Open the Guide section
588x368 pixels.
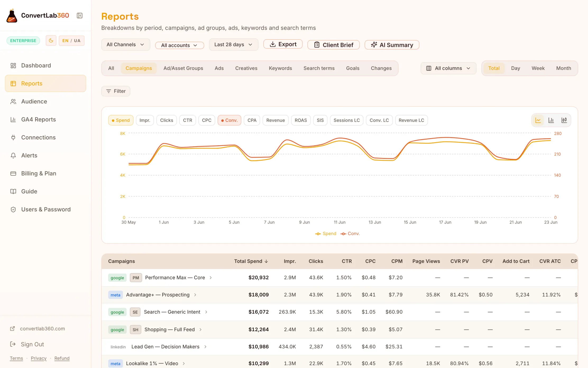coord(45,191)
